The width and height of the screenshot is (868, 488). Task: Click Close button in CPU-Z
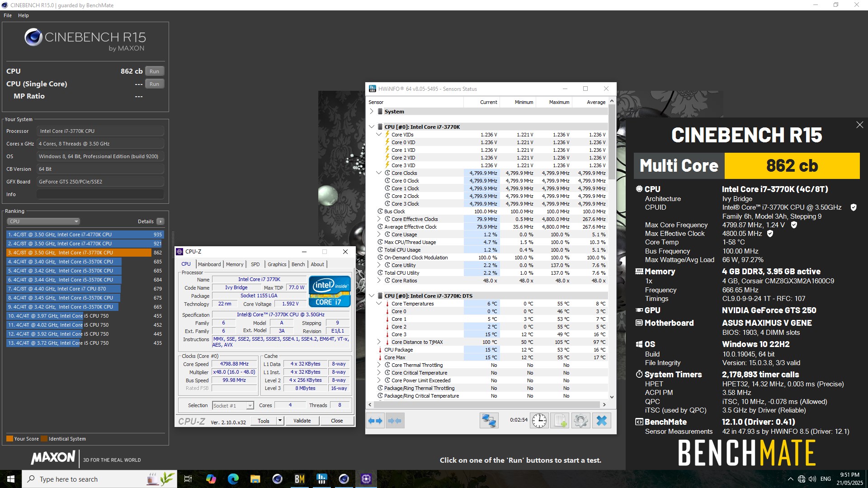click(x=337, y=421)
